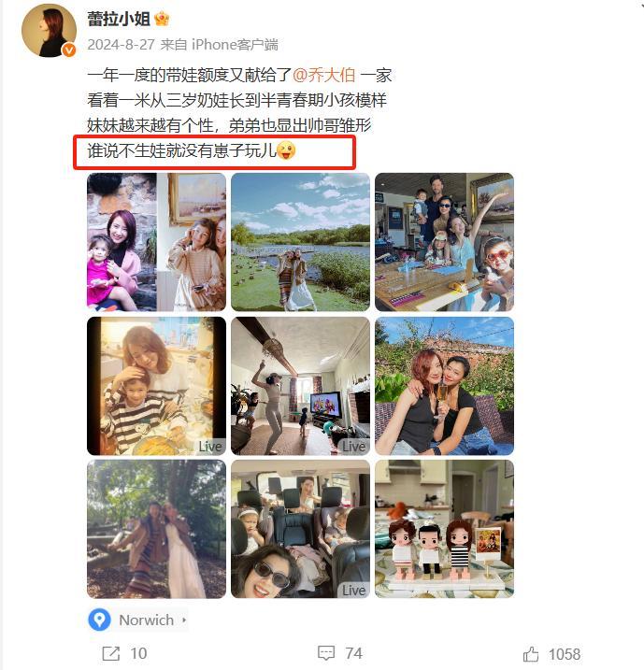Open the @乔大伯 mention link
The height and width of the screenshot is (670, 644).
(x=324, y=75)
